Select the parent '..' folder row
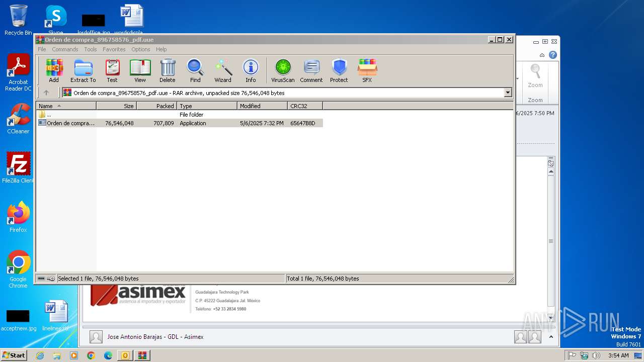644x362 pixels. click(180, 115)
